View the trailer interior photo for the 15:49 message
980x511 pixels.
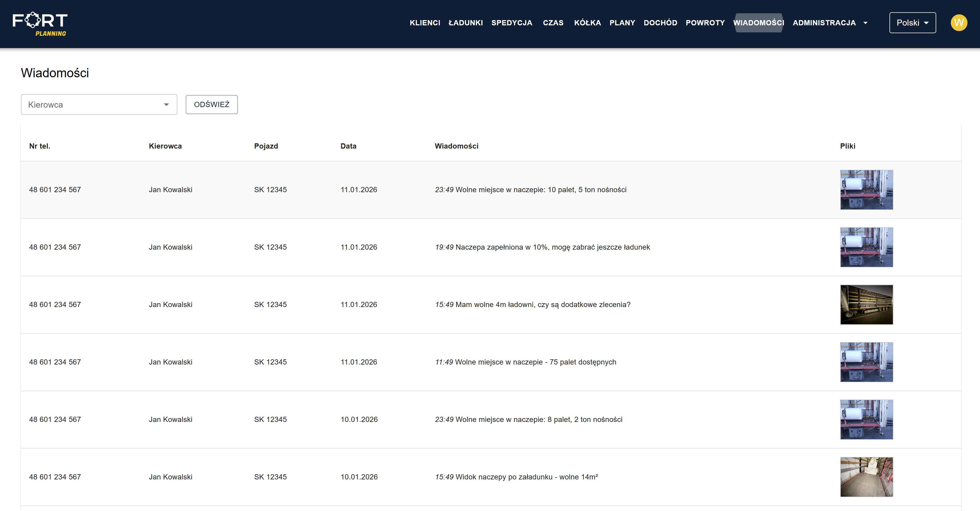tap(867, 304)
